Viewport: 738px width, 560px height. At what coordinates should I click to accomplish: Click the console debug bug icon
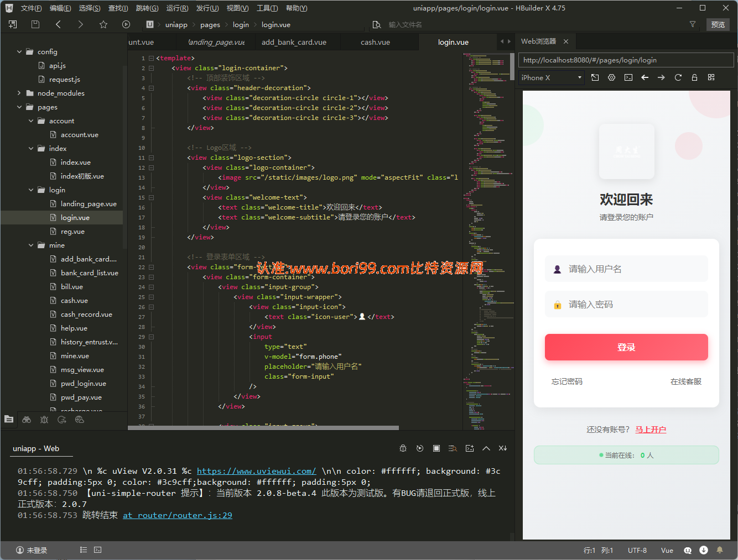tap(403, 448)
